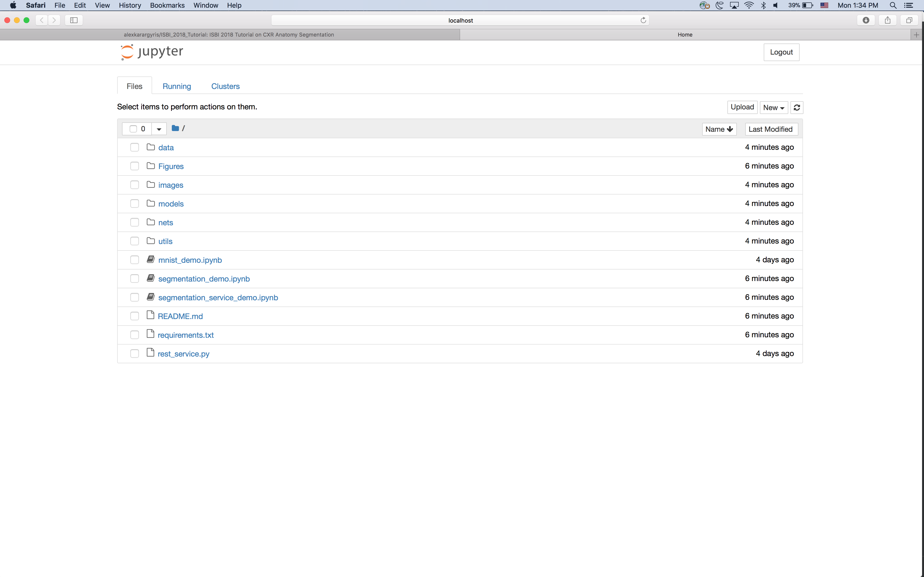Screen dimensions: 924x577
Task: Click Safari's show sidebar icon
Action: [x=74, y=20]
